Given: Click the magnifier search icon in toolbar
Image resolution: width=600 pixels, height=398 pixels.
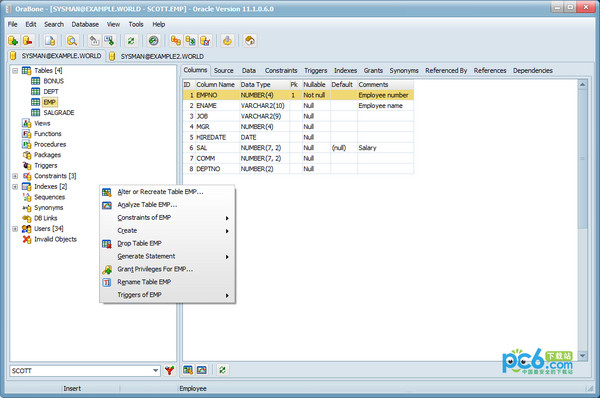Looking at the screenshot, I should click(72, 41).
